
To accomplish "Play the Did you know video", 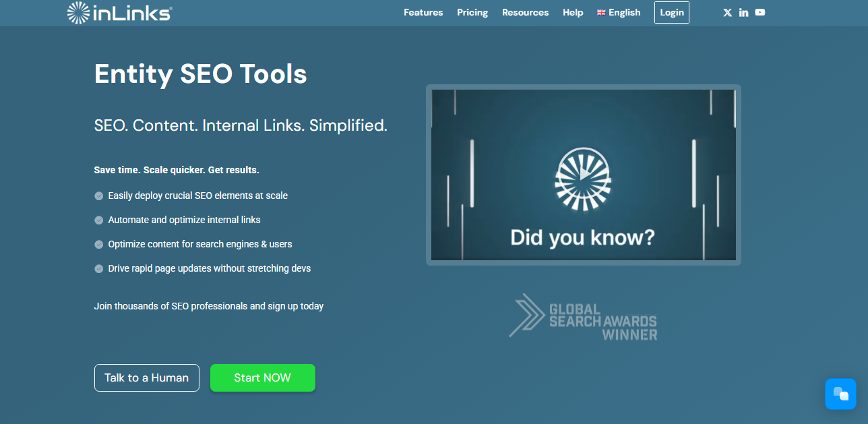I will tap(583, 175).
